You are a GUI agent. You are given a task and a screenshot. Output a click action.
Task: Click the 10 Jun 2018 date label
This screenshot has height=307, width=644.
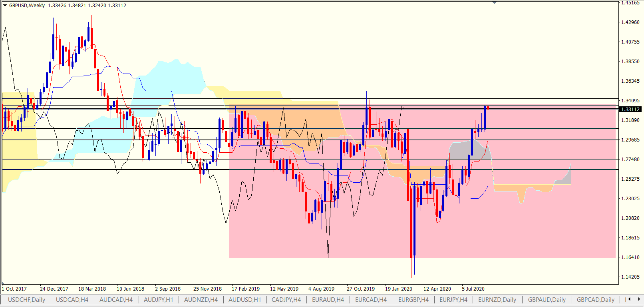(x=130, y=289)
